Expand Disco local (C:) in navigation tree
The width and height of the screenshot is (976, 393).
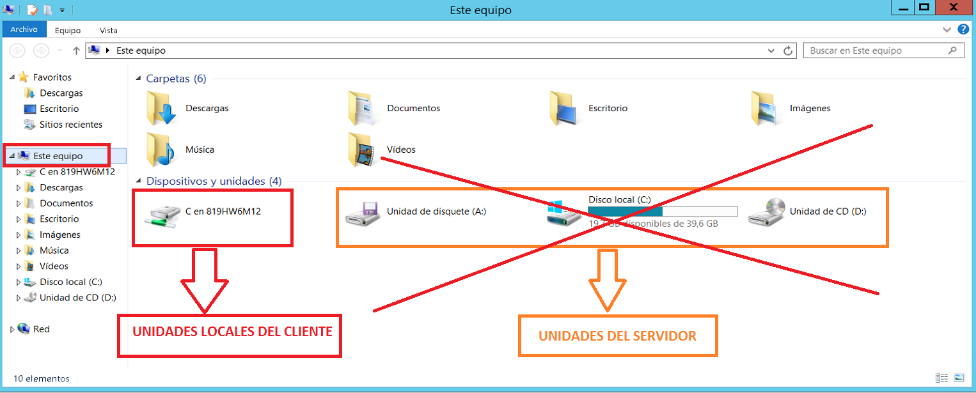(18, 282)
